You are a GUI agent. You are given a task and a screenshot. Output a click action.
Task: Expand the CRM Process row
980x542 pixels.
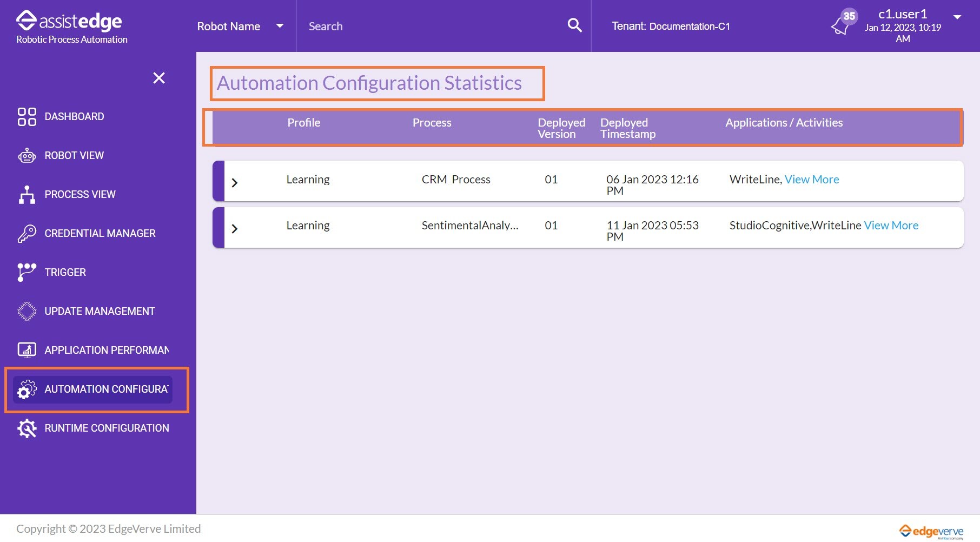point(235,183)
